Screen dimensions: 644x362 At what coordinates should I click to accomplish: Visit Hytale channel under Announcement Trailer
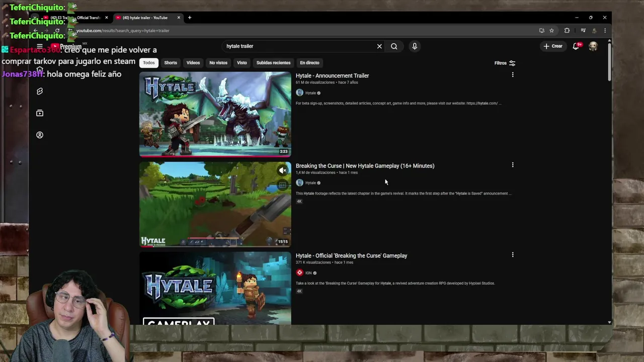pos(310,93)
